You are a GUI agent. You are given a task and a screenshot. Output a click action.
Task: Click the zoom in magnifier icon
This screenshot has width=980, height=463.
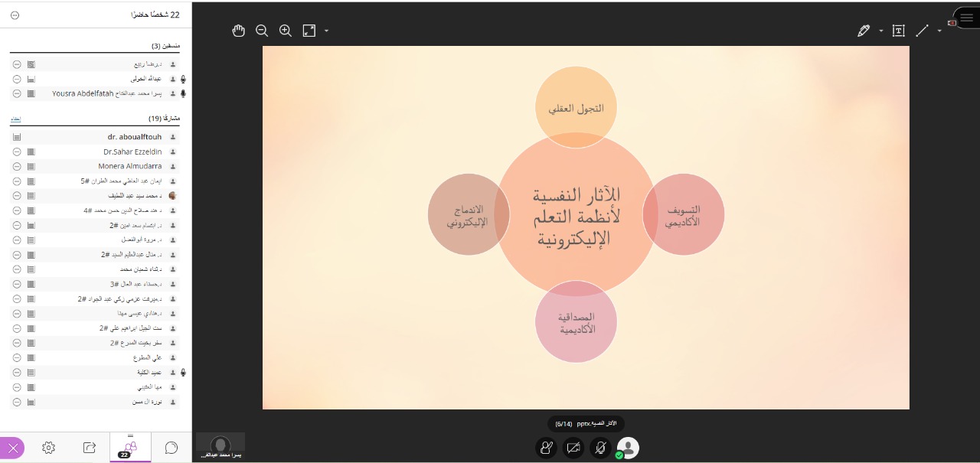(286, 31)
